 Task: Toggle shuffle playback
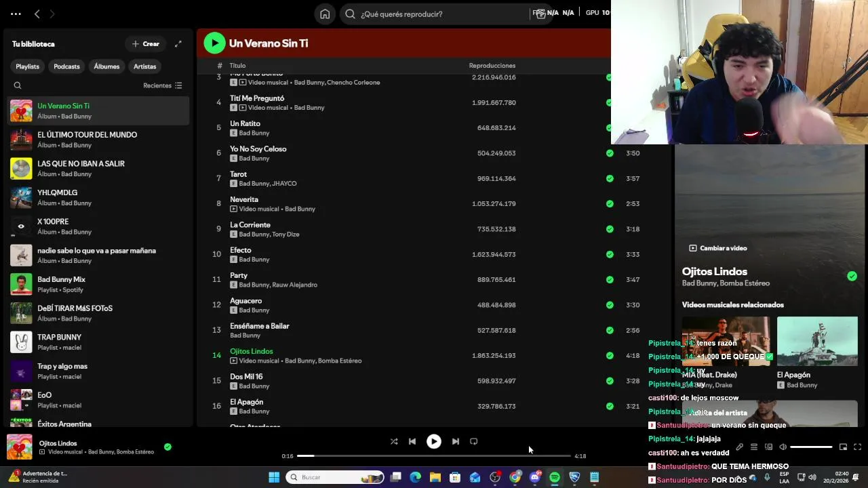coord(394,441)
